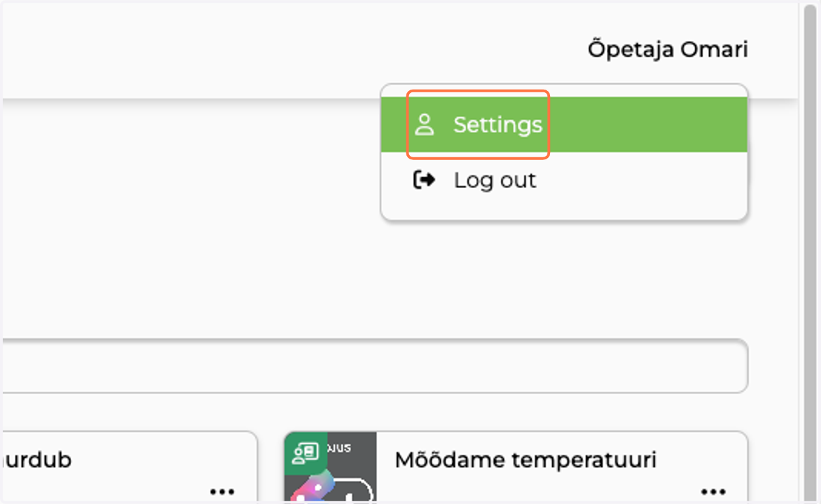This screenshot has width=821, height=504.
Task: Click the dark gray thumbnail caption text
Action: (x=340, y=448)
